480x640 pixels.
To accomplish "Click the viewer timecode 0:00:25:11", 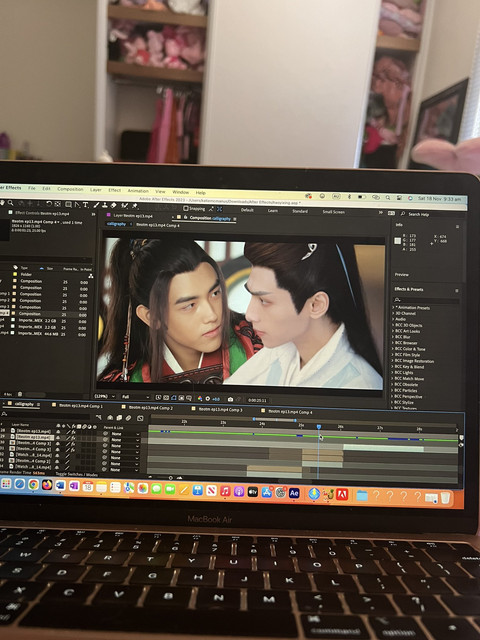I will 257,400.
